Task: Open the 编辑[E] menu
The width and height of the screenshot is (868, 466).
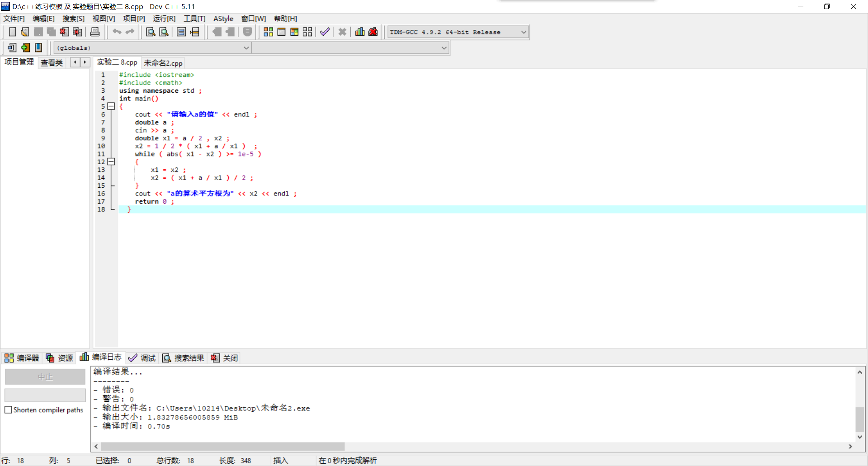Action: coord(44,19)
